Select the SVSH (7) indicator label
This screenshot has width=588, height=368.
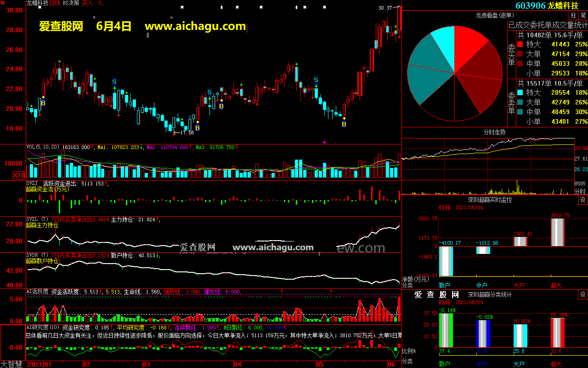37,255
